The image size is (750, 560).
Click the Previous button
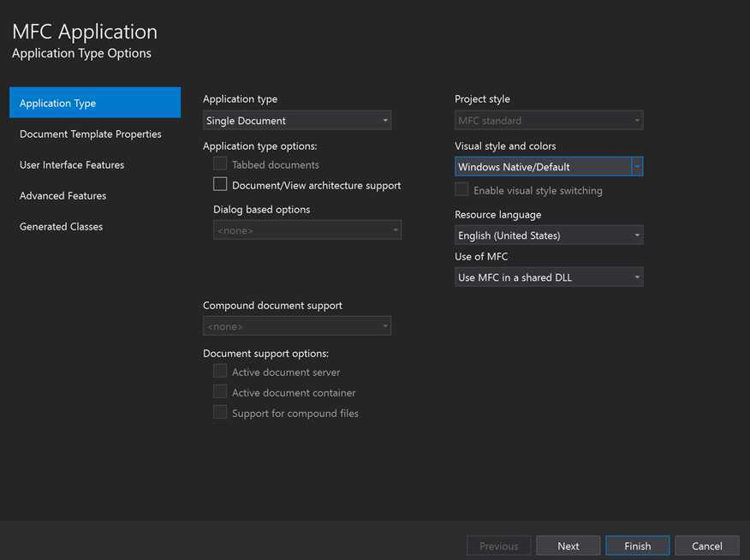[x=499, y=545]
